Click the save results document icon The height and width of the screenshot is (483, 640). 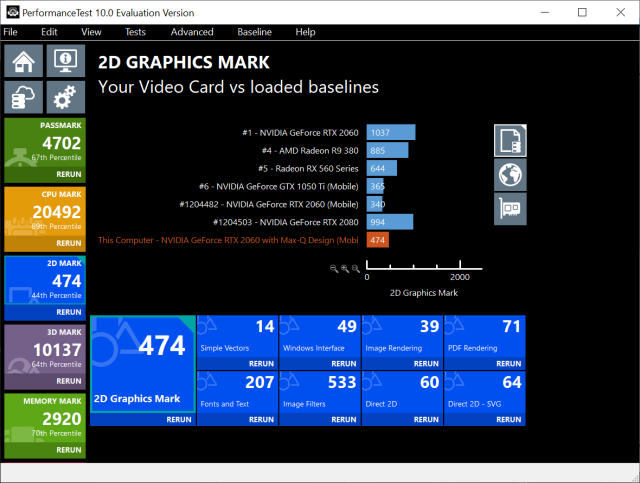click(x=510, y=140)
